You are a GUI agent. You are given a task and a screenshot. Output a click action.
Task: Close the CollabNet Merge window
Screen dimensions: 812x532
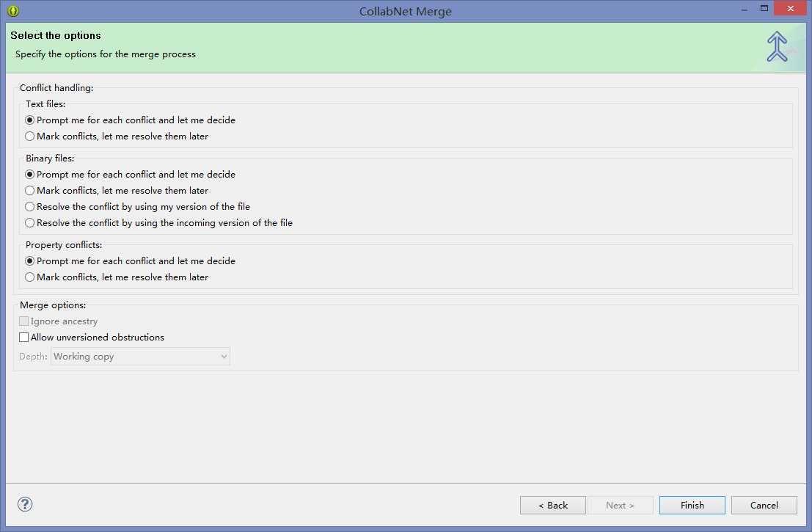pyautogui.click(x=790, y=8)
